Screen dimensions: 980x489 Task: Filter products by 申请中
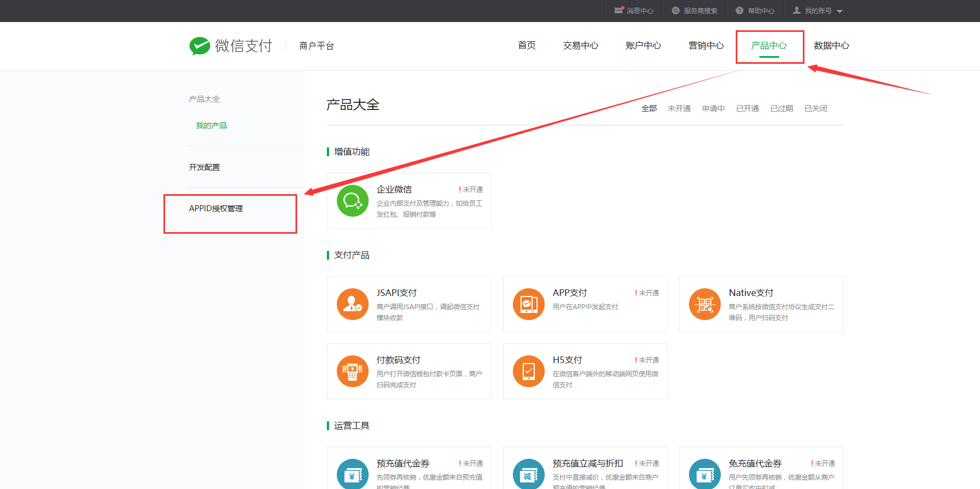(x=713, y=108)
